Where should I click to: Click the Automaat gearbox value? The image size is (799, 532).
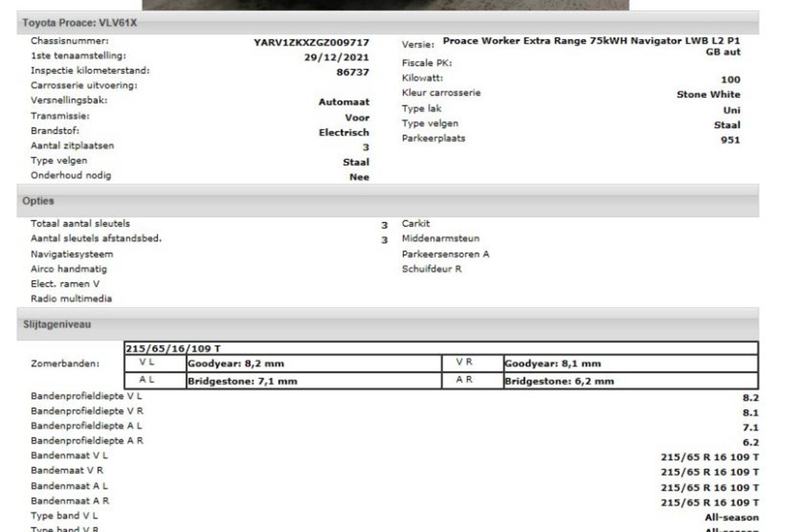click(x=344, y=102)
